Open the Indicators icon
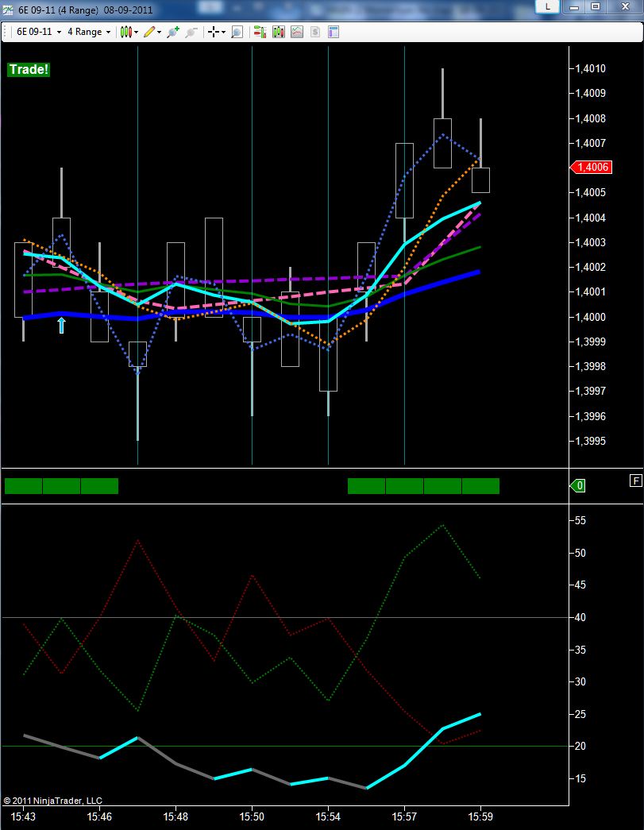Image resolution: width=644 pixels, height=830 pixels. (297, 33)
